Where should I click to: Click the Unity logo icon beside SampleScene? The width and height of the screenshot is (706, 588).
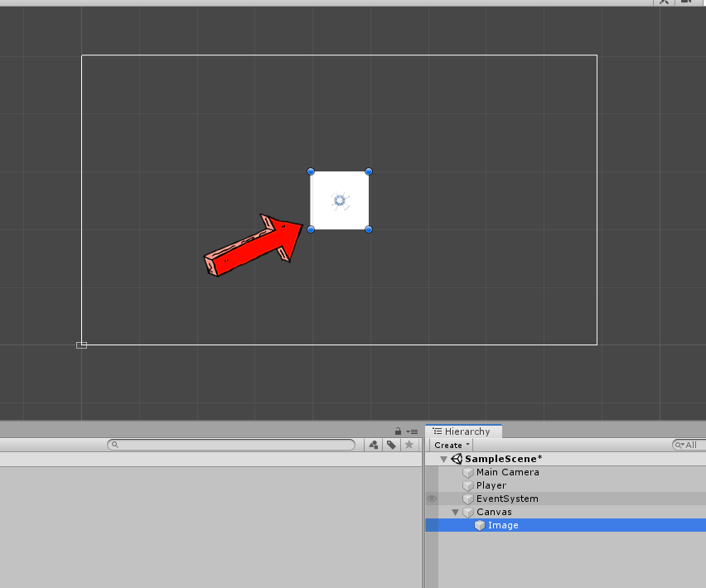[457, 459]
